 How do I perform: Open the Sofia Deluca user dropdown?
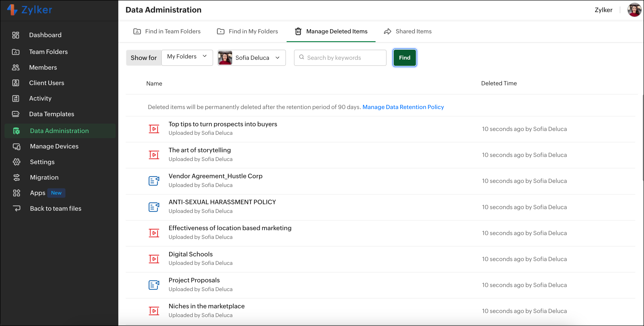pyautogui.click(x=251, y=58)
